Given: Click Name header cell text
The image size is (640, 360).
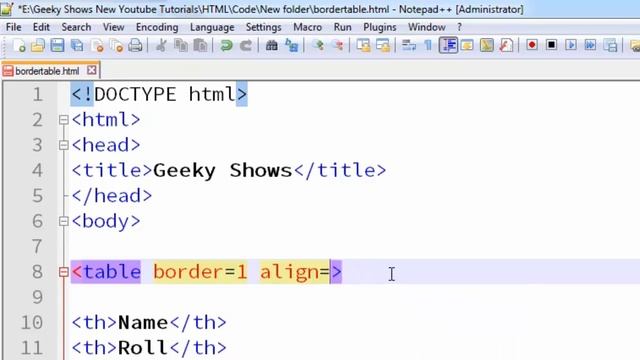Looking at the screenshot, I should 142,322.
